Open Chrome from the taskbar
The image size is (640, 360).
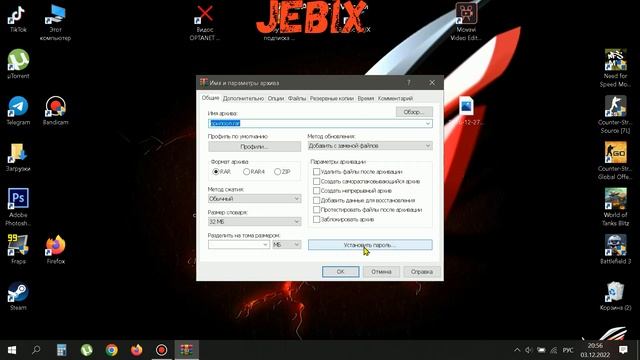pos(111,350)
